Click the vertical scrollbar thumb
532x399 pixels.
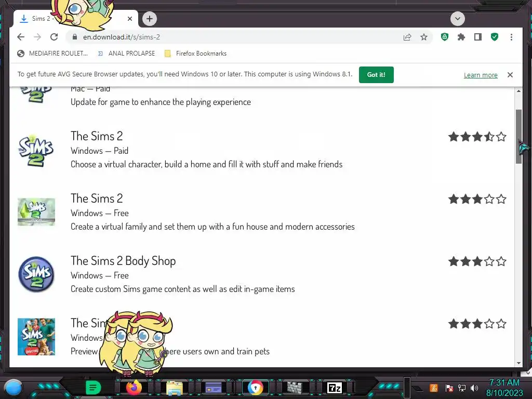[518, 137]
